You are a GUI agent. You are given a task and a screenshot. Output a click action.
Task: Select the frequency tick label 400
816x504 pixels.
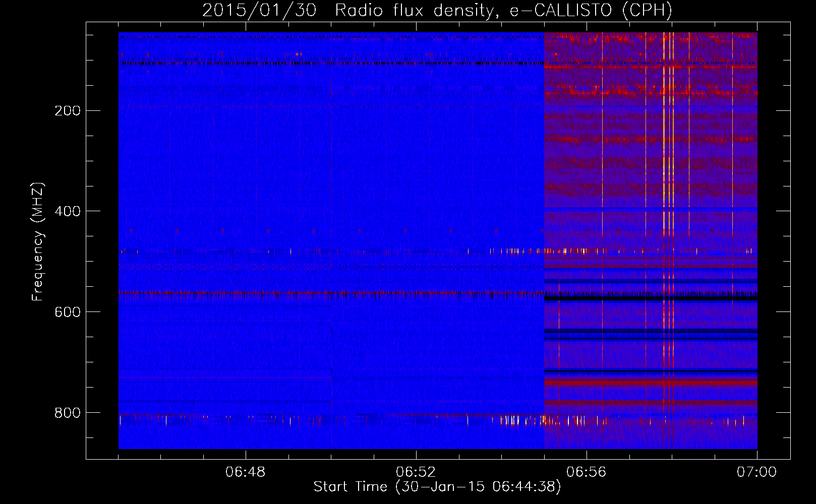coord(68,211)
